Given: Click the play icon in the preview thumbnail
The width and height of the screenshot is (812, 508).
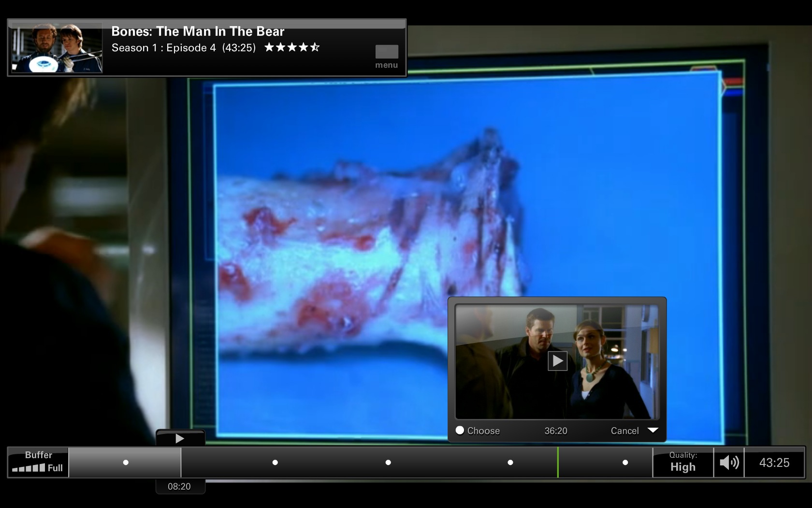Looking at the screenshot, I should click(x=557, y=361).
